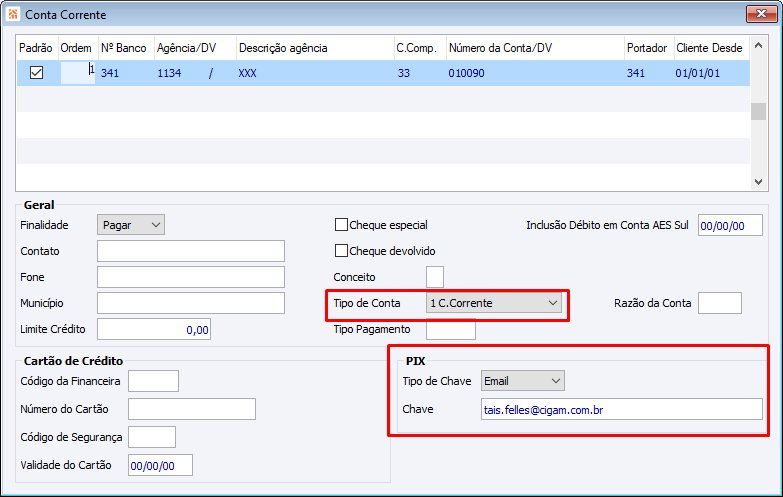This screenshot has height=497, width=783.
Task: Click the Código da Financeira field
Action: [x=153, y=381]
